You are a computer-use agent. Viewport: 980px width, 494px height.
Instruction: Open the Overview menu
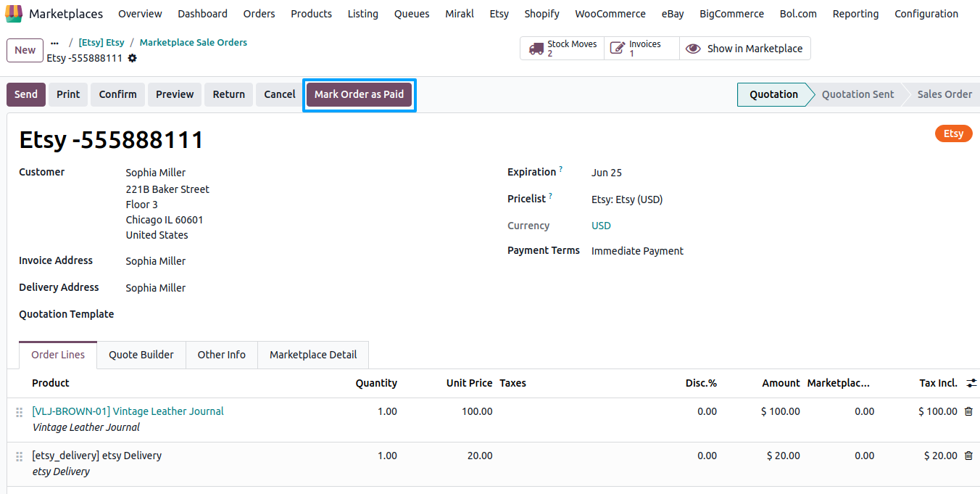click(140, 14)
